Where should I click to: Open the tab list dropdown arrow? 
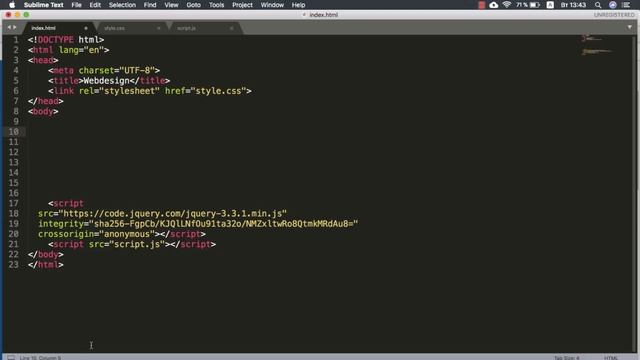coord(629,27)
